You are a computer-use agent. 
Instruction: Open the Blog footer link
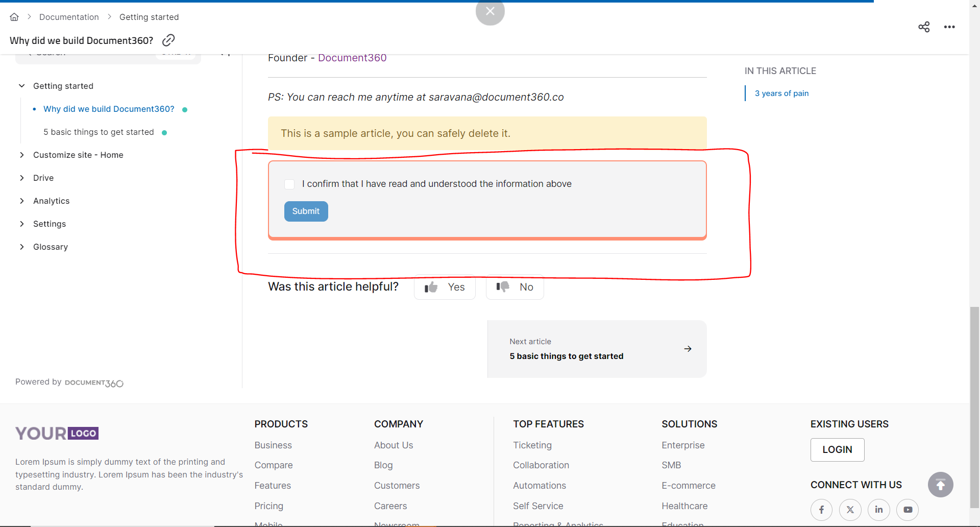[x=383, y=465]
